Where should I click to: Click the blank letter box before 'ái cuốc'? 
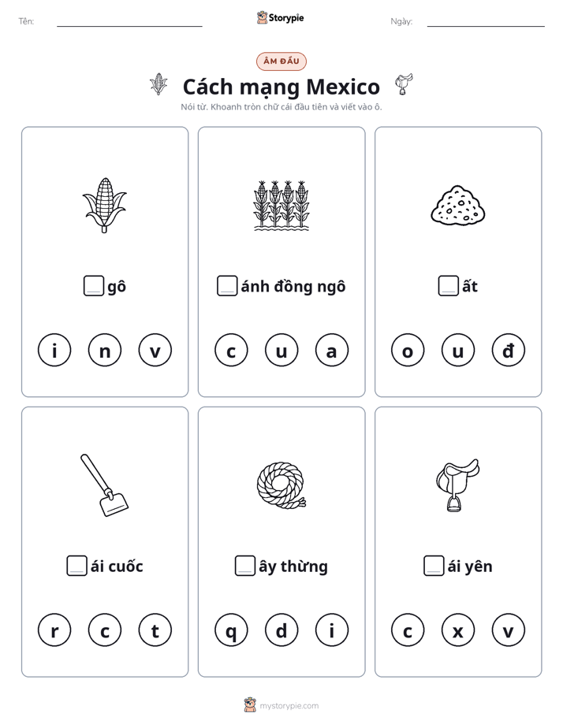point(76,566)
